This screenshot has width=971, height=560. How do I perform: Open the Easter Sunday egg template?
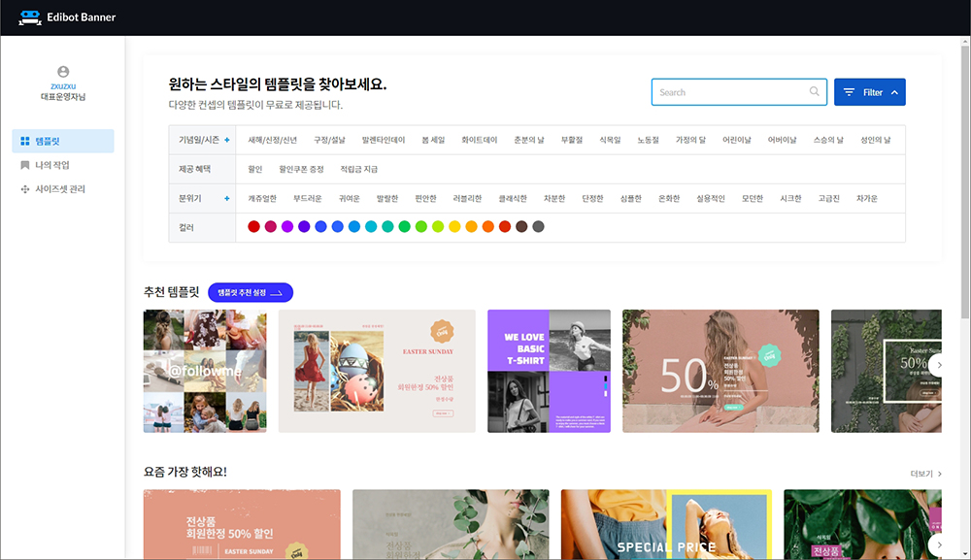377,372
